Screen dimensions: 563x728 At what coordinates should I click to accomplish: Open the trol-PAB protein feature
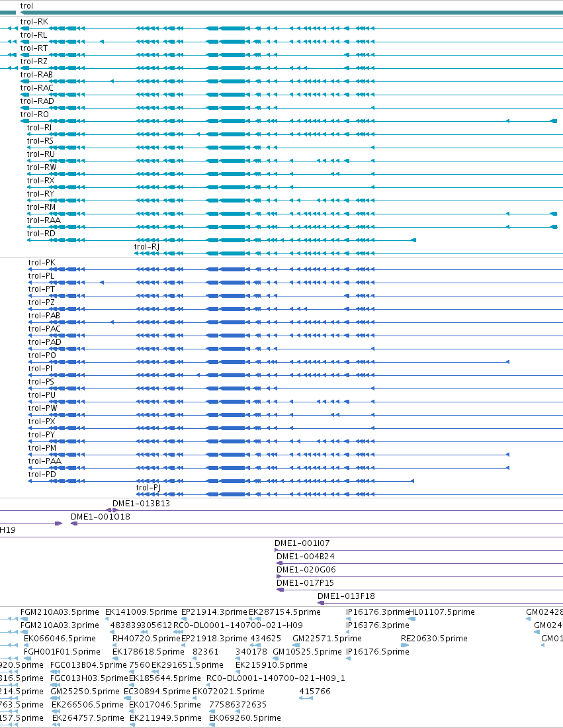[44, 316]
